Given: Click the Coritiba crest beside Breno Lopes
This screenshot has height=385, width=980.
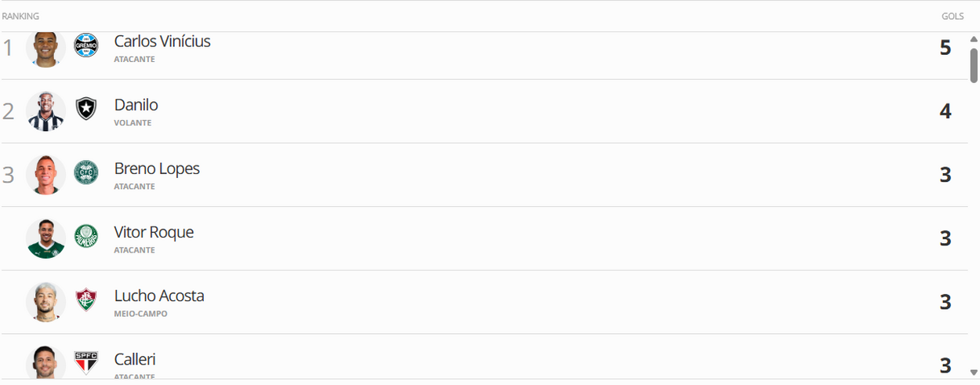Looking at the screenshot, I should pyautogui.click(x=85, y=173).
